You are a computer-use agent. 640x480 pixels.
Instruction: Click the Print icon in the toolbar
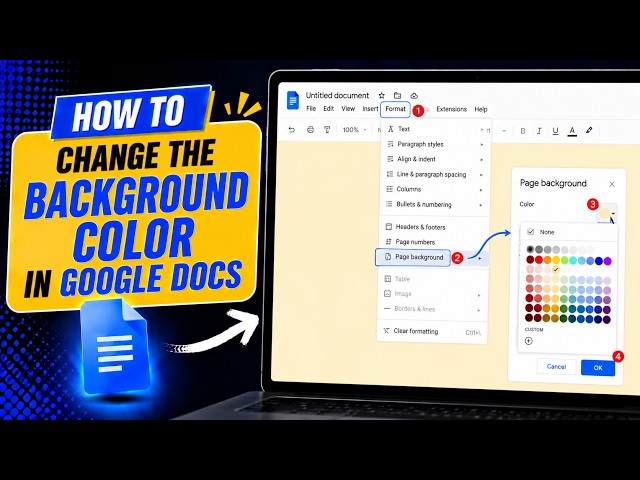(x=311, y=130)
